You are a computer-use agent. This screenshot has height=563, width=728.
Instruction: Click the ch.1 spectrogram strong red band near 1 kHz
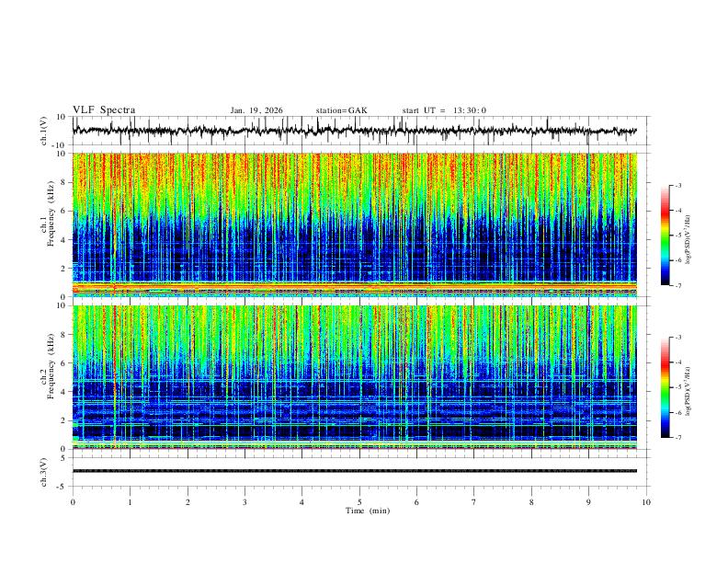point(354,286)
